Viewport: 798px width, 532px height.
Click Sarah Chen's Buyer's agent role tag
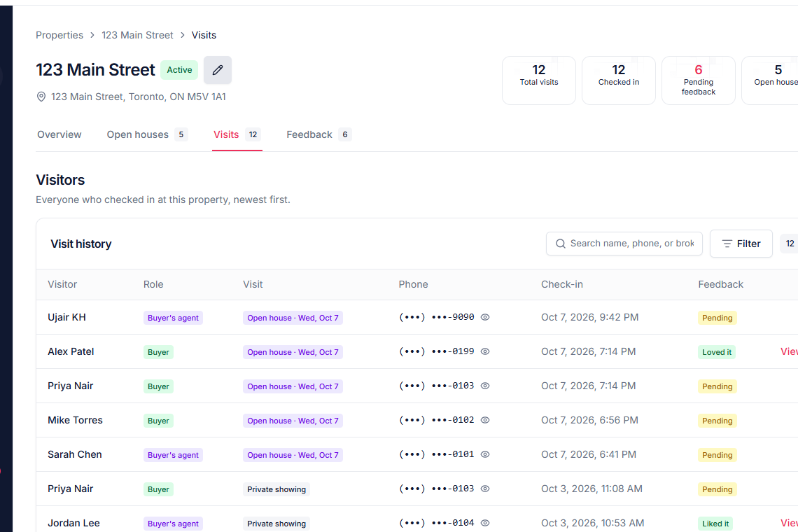[173, 455]
